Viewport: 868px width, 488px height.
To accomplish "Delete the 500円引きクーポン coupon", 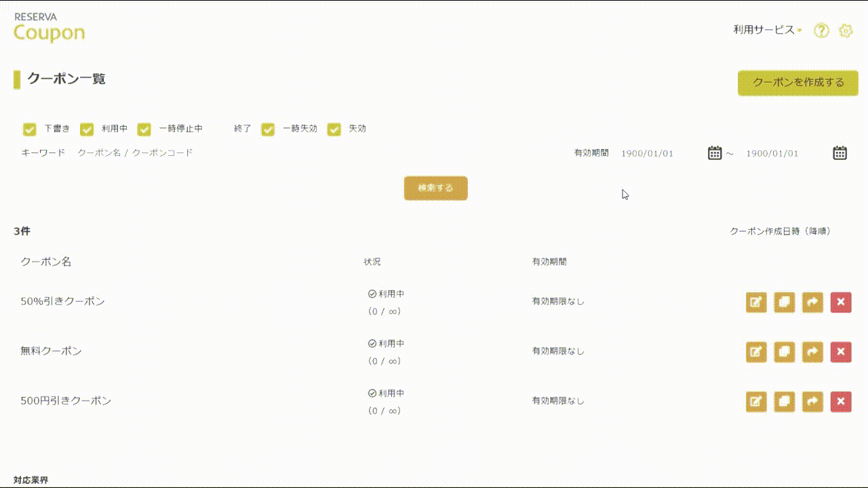I will pos(841,402).
